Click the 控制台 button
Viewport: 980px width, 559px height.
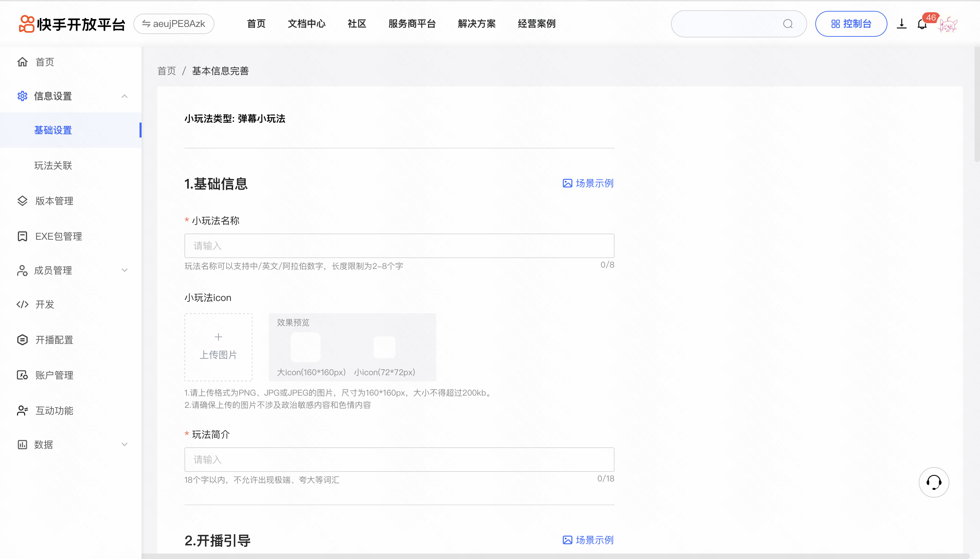pyautogui.click(x=851, y=24)
